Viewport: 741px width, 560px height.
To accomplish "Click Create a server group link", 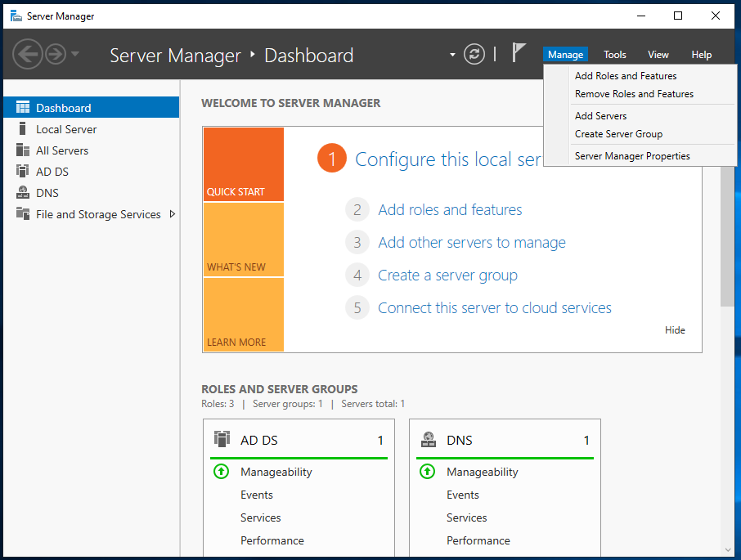I will [447, 276].
